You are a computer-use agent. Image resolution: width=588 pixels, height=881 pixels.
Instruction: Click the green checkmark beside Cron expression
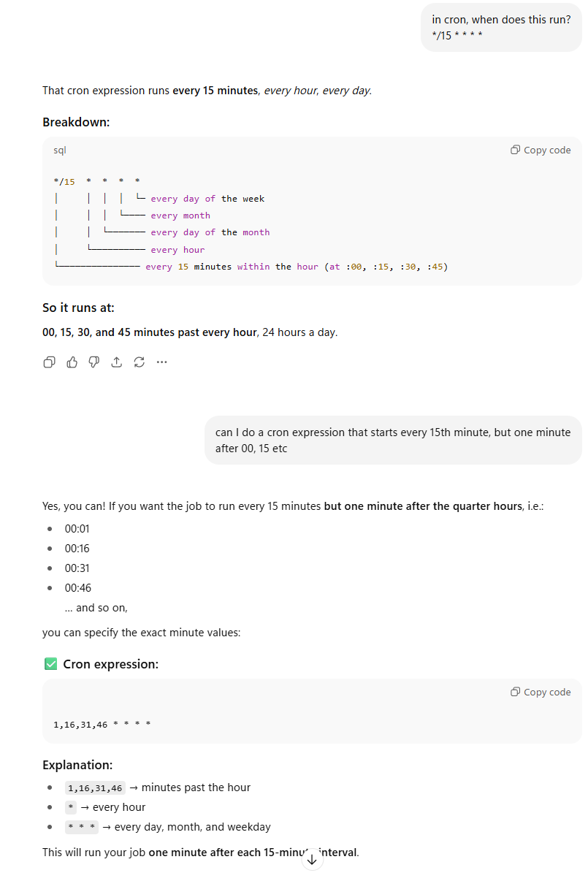(x=50, y=664)
